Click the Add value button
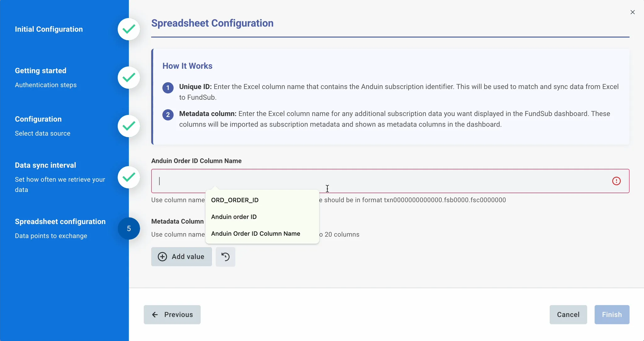The image size is (644, 341). point(181,257)
